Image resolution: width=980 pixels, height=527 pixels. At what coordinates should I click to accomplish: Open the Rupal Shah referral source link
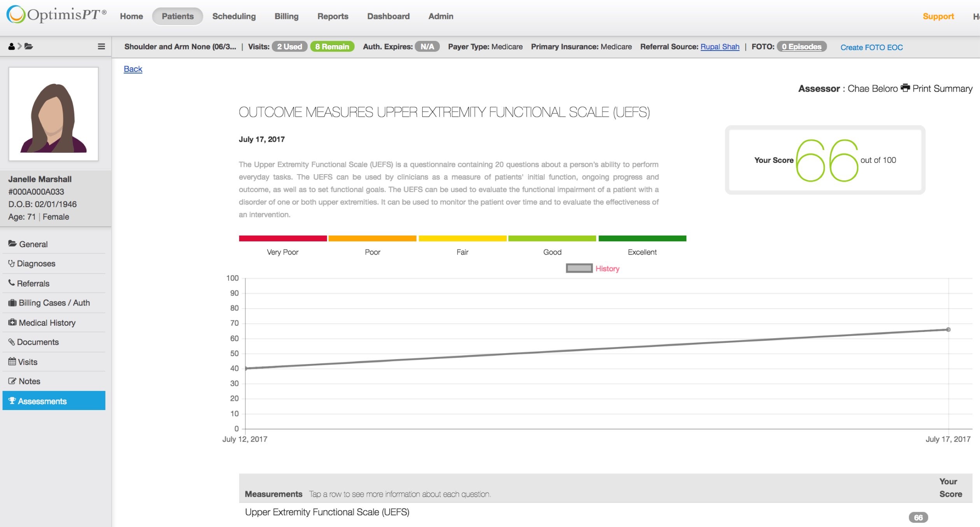click(719, 47)
